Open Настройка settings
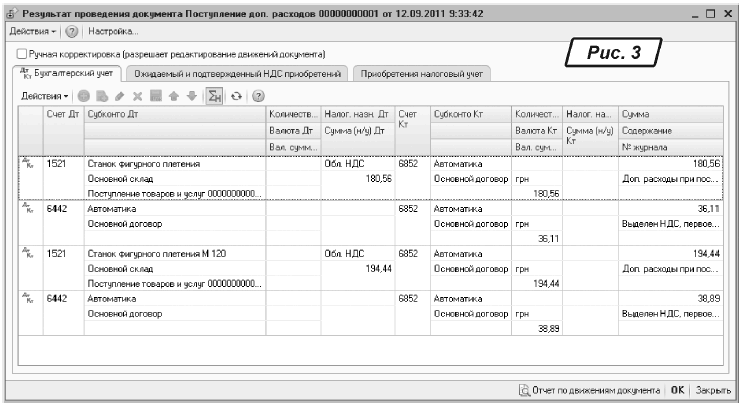 pyautogui.click(x=113, y=34)
